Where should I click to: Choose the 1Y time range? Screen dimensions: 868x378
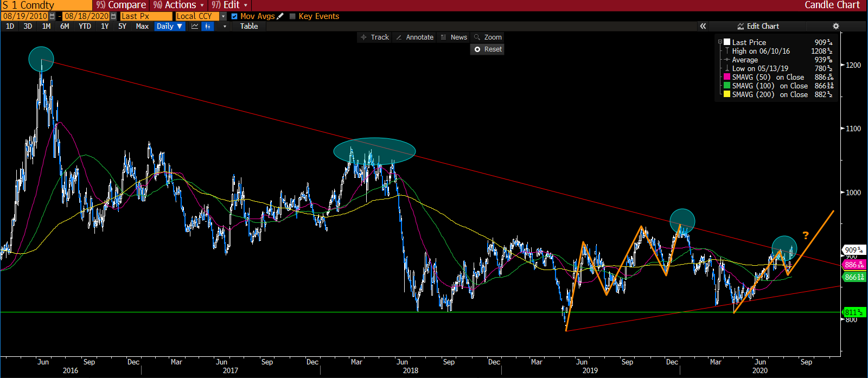(105, 26)
